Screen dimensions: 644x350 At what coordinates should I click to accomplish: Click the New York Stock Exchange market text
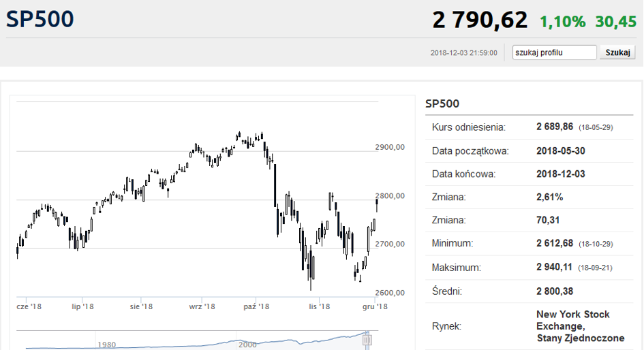click(x=581, y=326)
